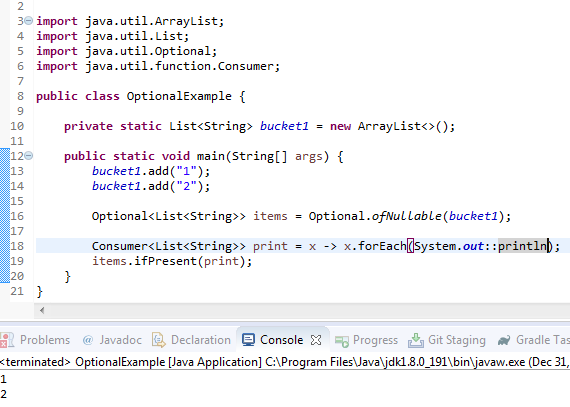This screenshot has height=407, width=570.
Task: Click the Console monitor icon
Action: pyautogui.click(x=249, y=340)
